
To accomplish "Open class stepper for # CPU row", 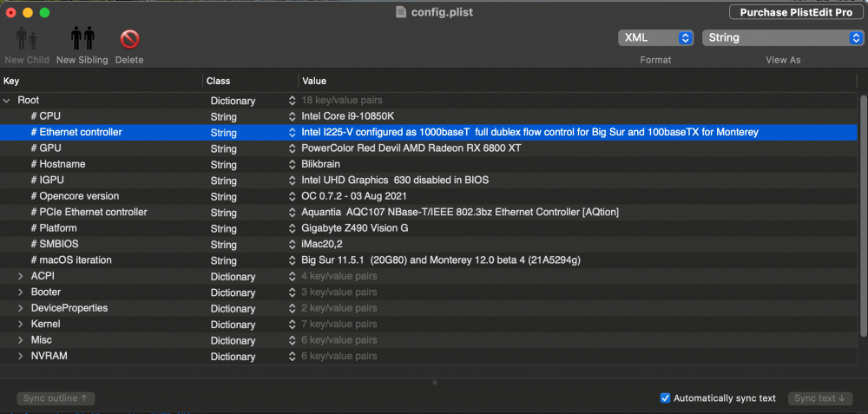I will click(293, 117).
